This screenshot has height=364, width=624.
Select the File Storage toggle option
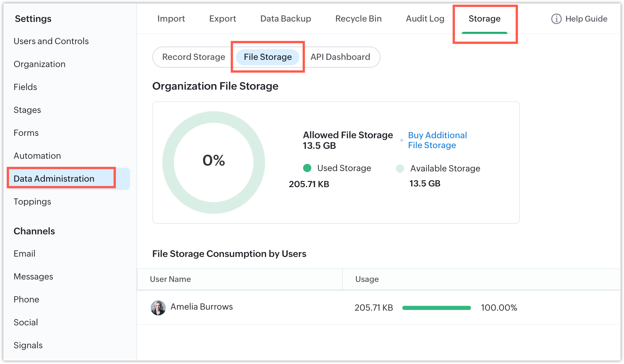click(268, 57)
